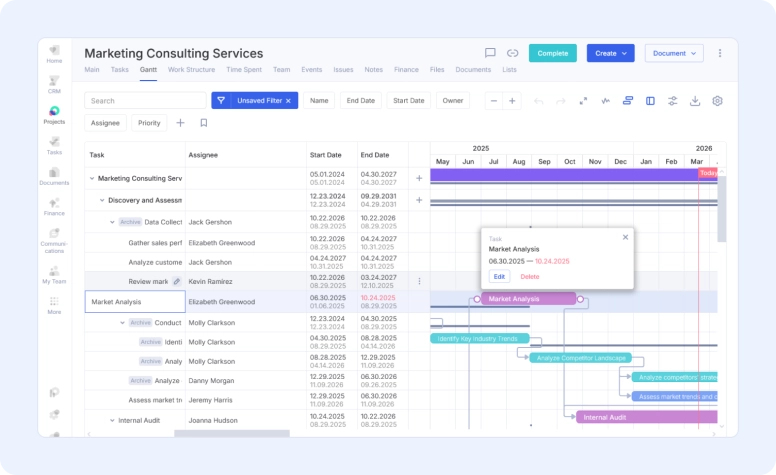Open CRM in the sidebar
Image resolution: width=776 pixels, height=475 pixels.
[54, 85]
